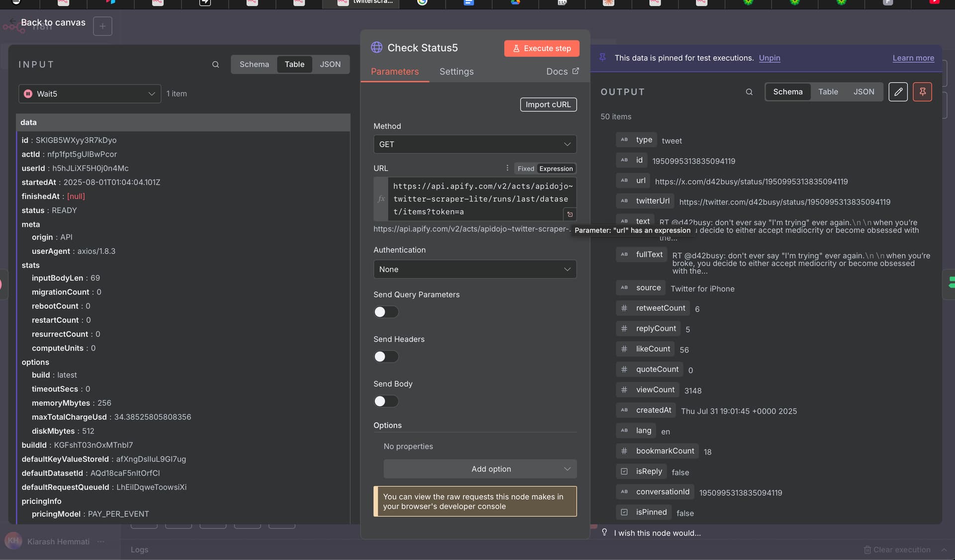955x560 pixels.
Task: Open the Method GET dropdown
Action: click(475, 144)
